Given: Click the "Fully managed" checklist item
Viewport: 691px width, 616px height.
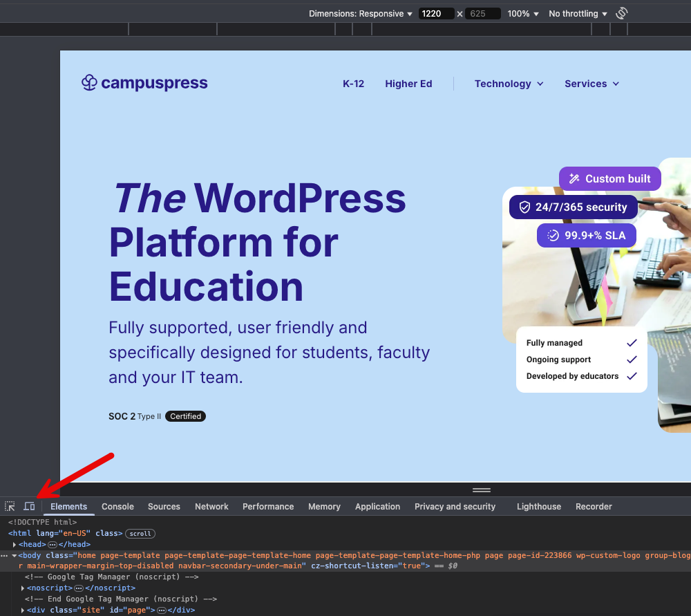Looking at the screenshot, I should [x=582, y=343].
